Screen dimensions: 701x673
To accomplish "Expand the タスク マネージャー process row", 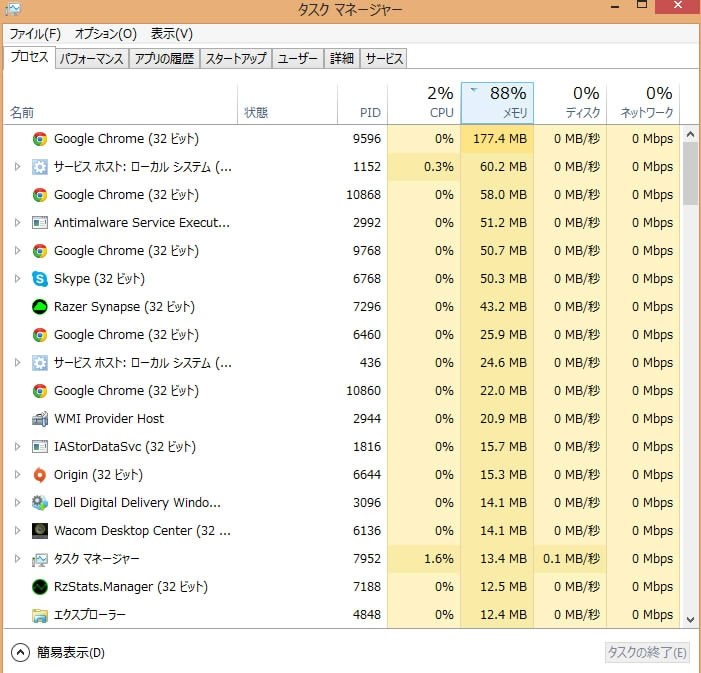I will [x=17, y=559].
